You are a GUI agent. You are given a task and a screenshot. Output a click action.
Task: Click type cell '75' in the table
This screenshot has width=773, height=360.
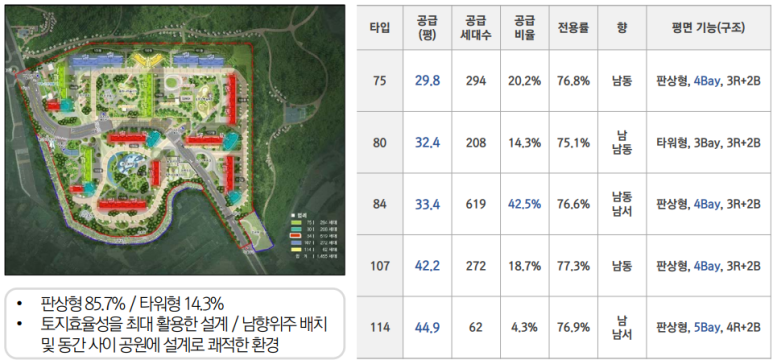coord(380,81)
